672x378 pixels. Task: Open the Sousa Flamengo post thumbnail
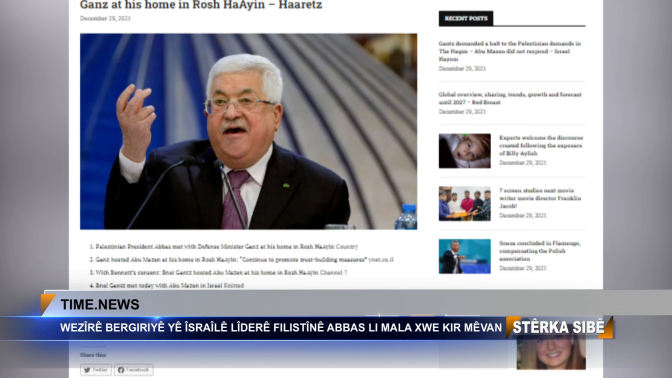(465, 256)
